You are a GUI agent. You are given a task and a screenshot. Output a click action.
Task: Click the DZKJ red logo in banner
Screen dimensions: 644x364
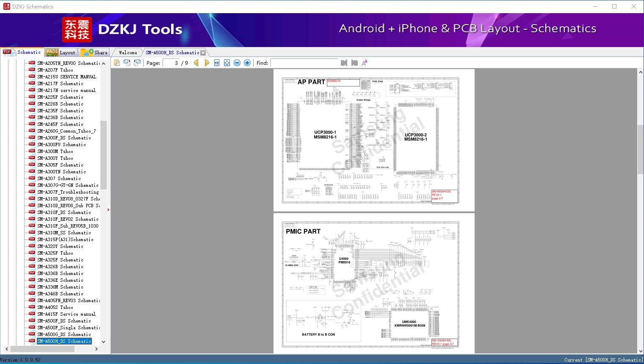[77, 30]
